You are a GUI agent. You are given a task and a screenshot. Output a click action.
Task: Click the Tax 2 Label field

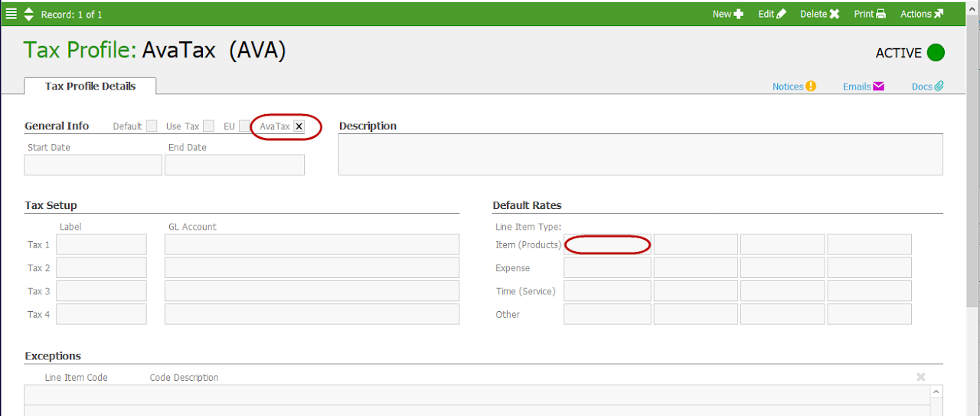(101, 267)
